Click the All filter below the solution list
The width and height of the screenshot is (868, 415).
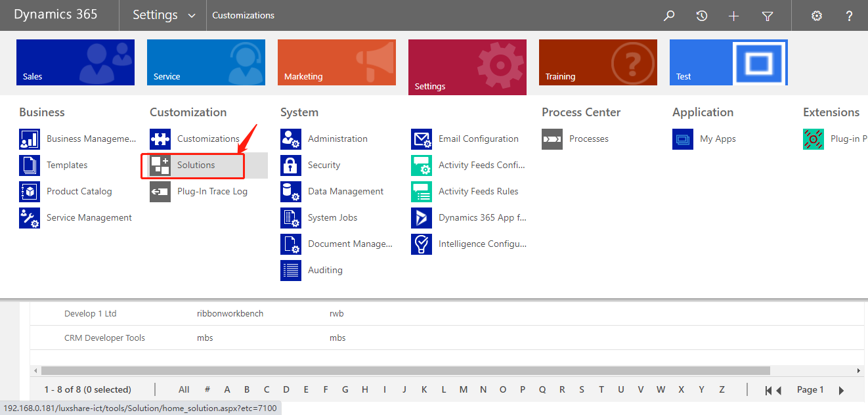(x=184, y=389)
